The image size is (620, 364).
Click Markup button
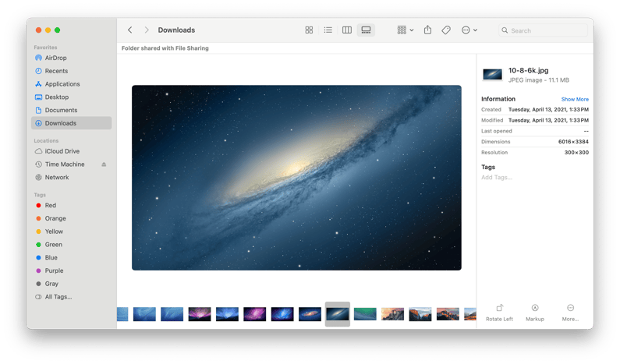point(534,313)
